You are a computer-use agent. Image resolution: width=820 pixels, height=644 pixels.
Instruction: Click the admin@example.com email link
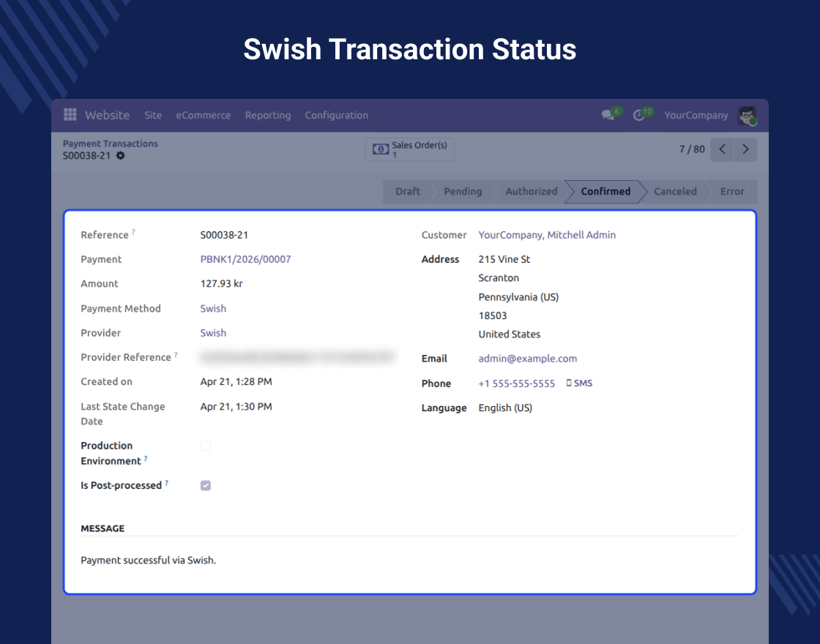528,359
